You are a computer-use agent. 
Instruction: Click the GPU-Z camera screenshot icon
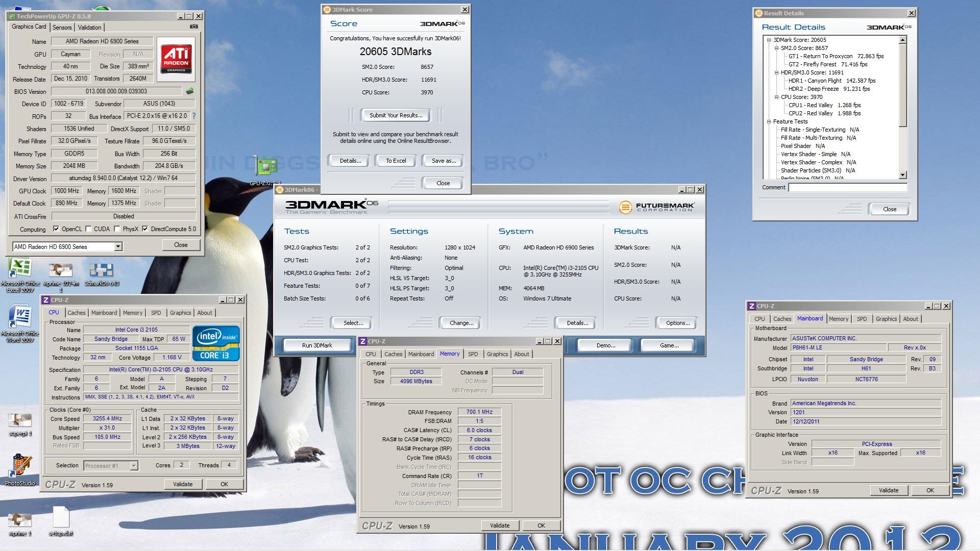click(194, 27)
